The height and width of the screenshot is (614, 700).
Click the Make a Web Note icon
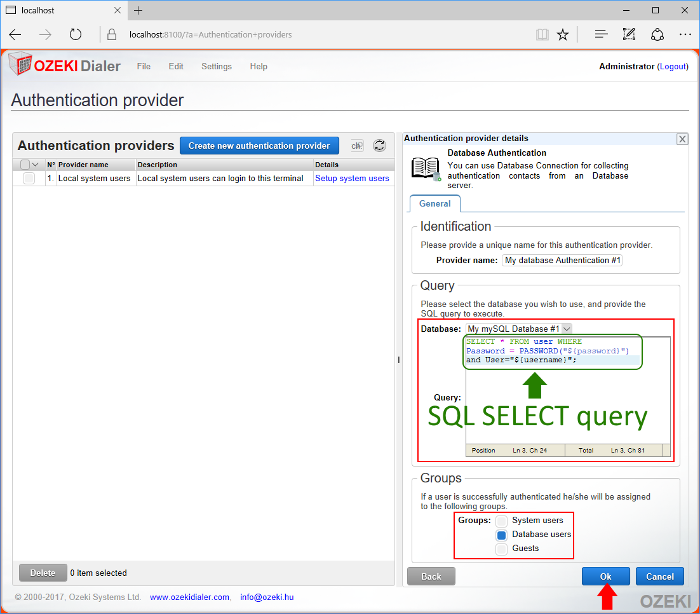[629, 34]
